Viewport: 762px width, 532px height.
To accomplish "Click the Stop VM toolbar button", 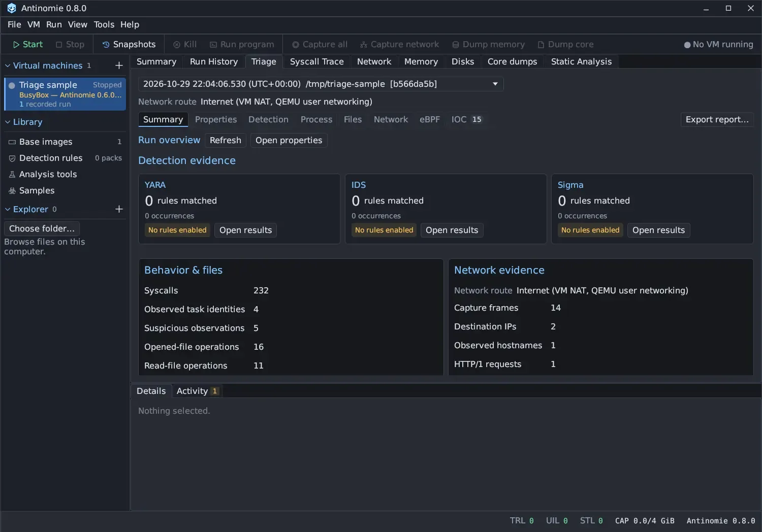I will (70, 45).
